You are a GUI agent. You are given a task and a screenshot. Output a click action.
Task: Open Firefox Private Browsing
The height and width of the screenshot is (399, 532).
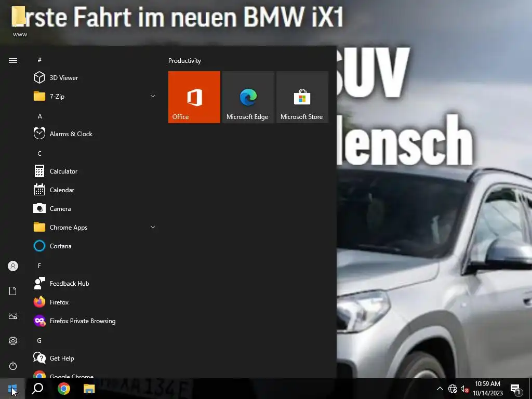(95, 321)
